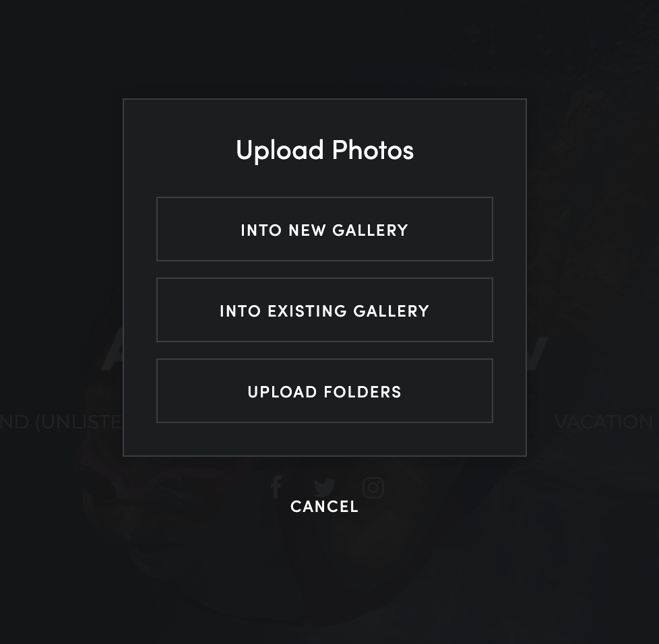659x644 pixels.
Task: Click the word EXISTING in the middle button
Action: [x=307, y=311]
